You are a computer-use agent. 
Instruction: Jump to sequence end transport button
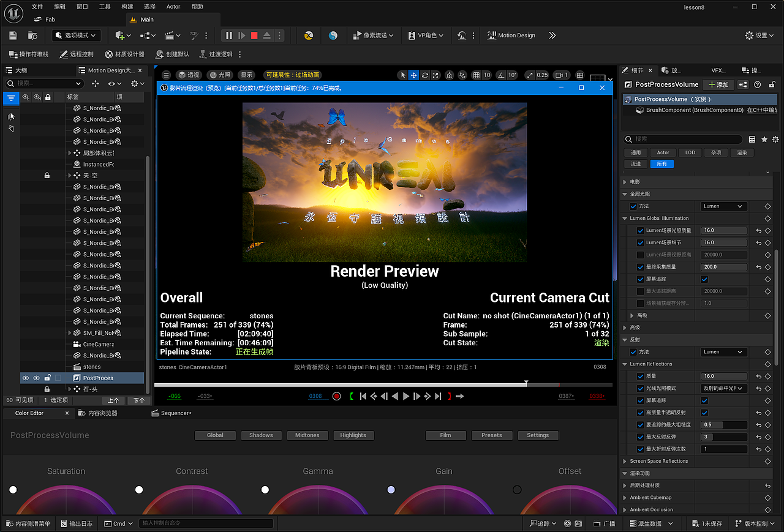click(438, 396)
